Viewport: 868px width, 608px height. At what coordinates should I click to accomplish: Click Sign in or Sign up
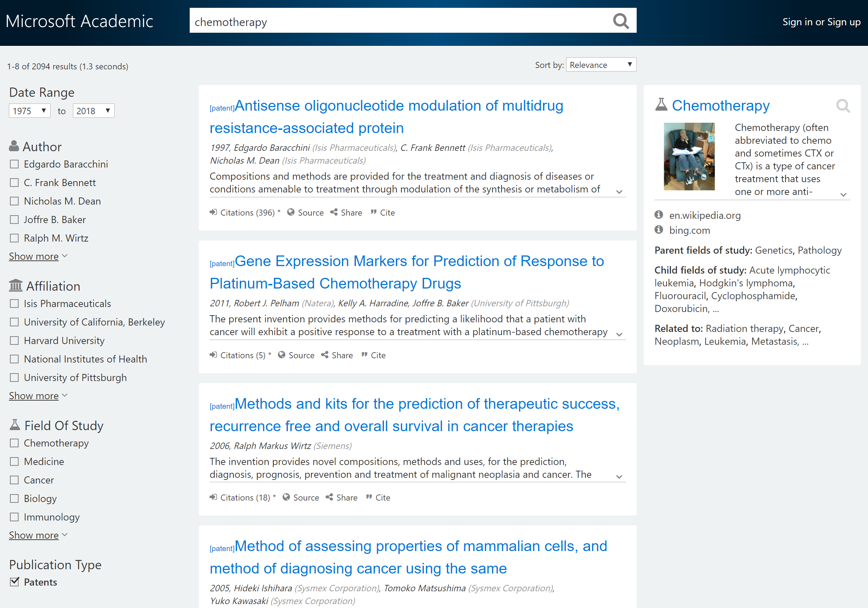tap(821, 22)
